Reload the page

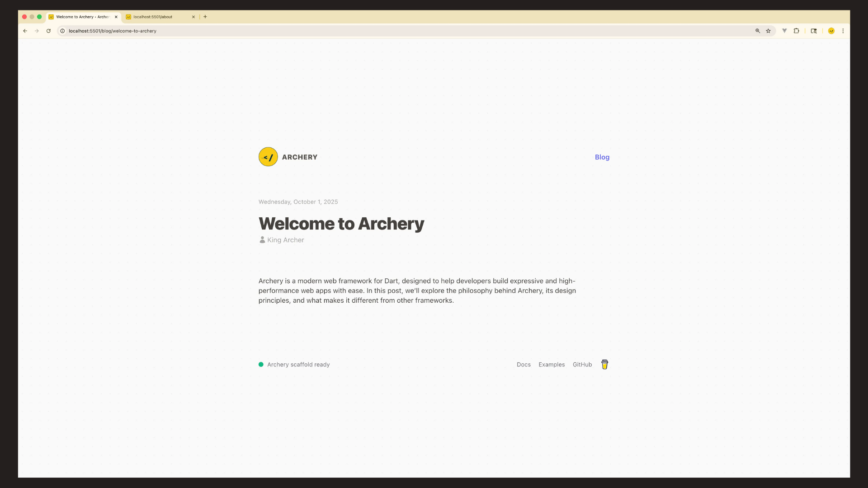click(48, 31)
